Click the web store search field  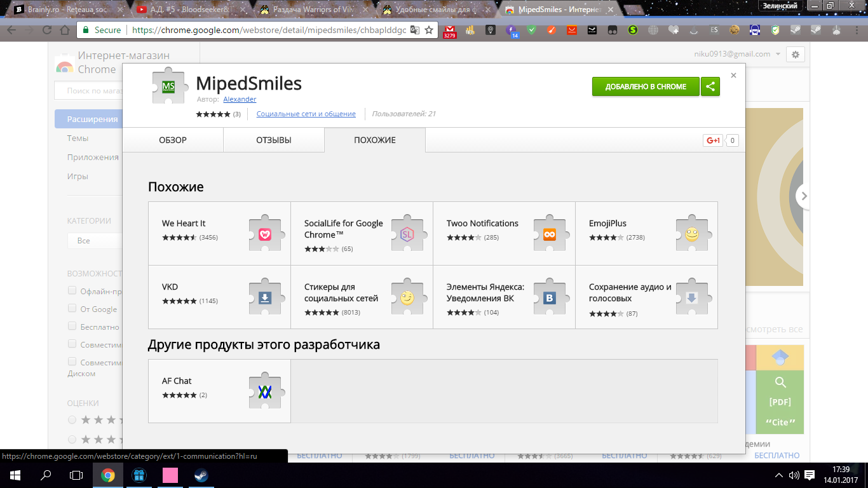[88, 91]
